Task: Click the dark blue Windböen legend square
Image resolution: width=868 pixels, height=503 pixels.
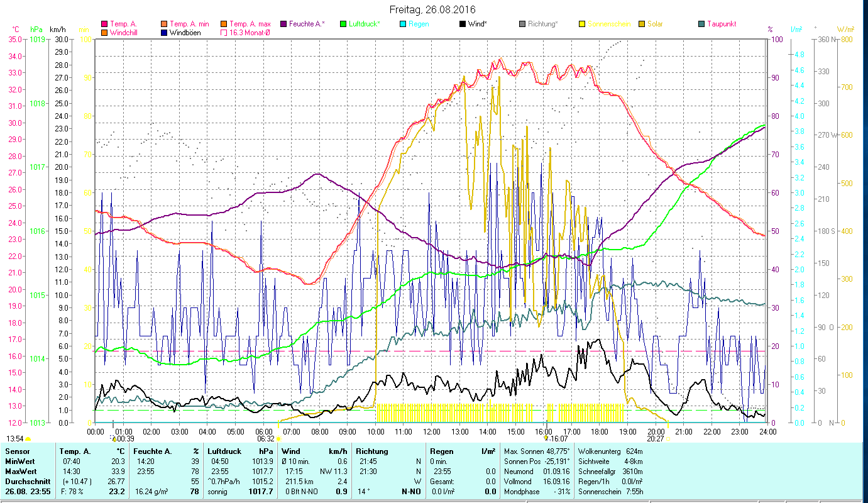Action: pyautogui.click(x=164, y=33)
